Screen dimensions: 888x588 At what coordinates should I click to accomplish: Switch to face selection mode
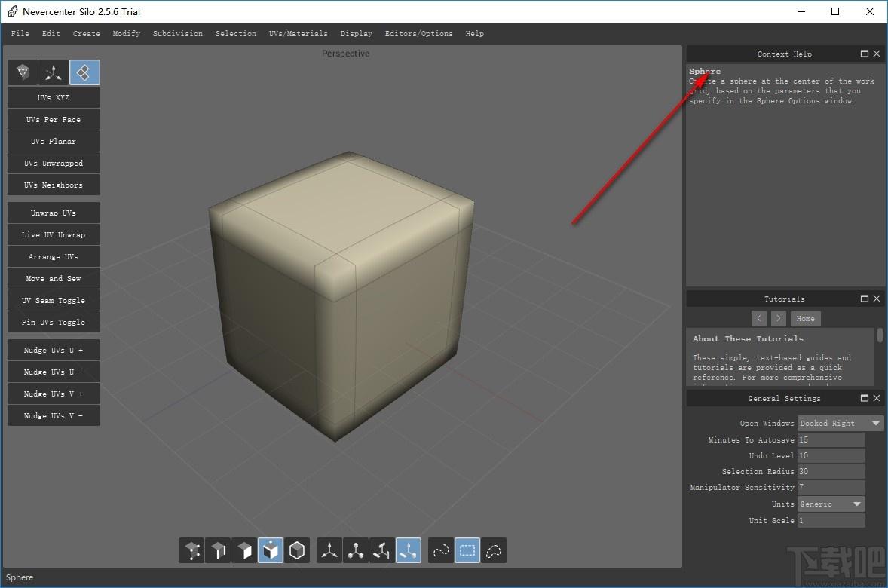245,550
